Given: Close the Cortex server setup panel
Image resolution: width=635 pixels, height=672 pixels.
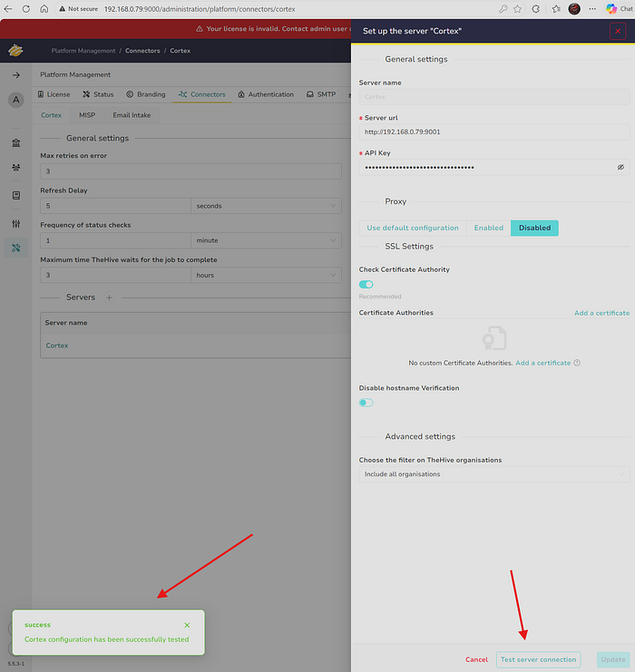Looking at the screenshot, I should pos(618,31).
